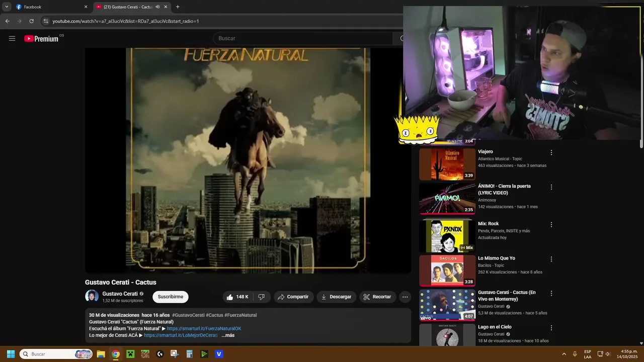Open Google Chrome taskbar icon
Viewport: 644px width, 362px height.
pyautogui.click(x=115, y=354)
